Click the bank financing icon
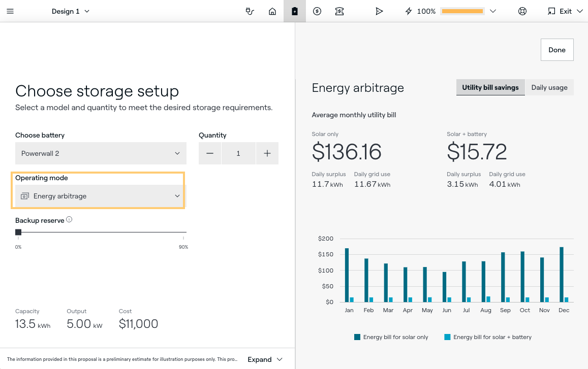This screenshot has width=588, height=369. [x=339, y=11]
